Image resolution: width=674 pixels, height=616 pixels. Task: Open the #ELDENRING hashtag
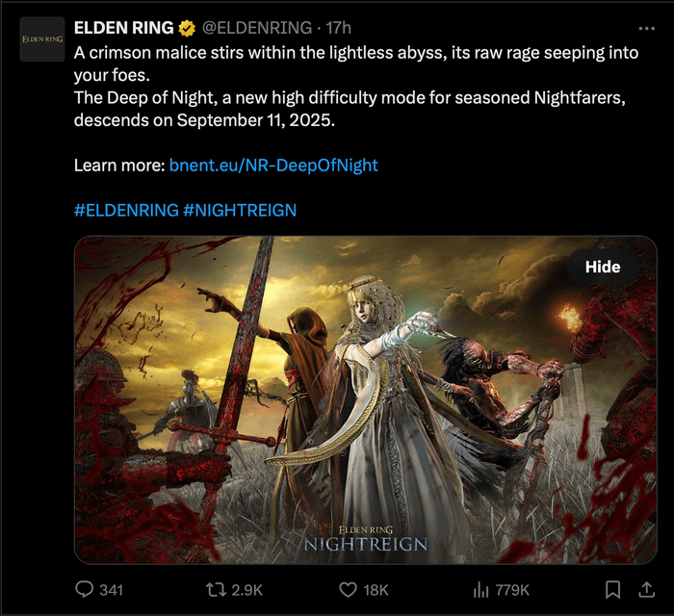126,210
